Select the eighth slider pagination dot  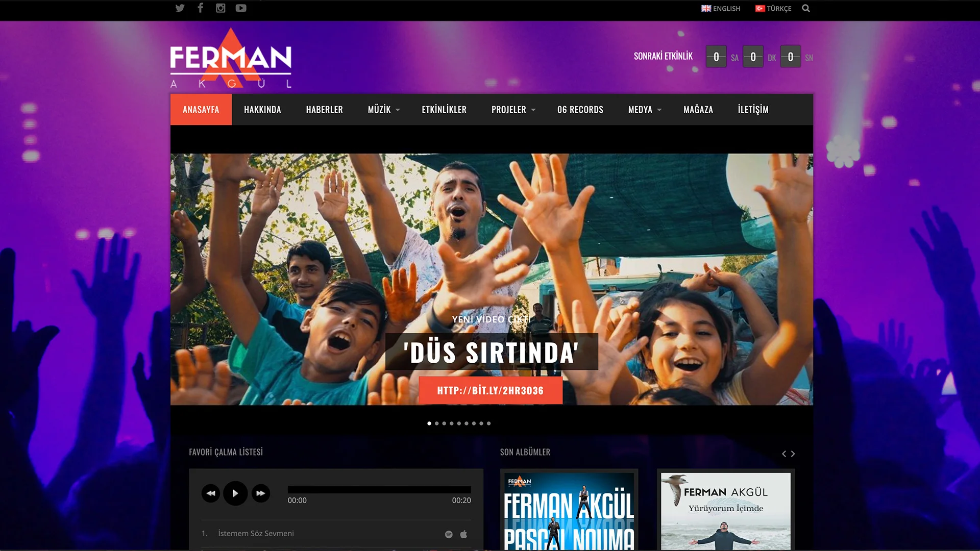(481, 423)
